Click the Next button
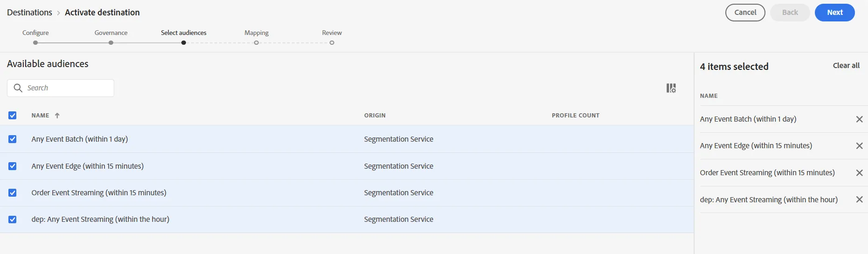Viewport: 868px width, 254px height. 834,13
